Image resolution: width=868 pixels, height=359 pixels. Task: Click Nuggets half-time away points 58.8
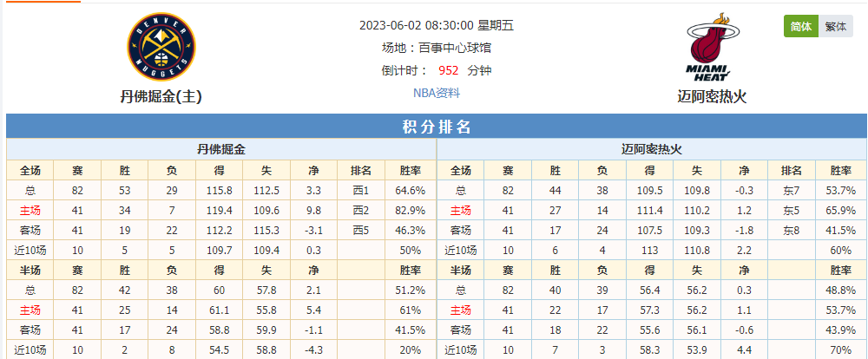point(220,330)
